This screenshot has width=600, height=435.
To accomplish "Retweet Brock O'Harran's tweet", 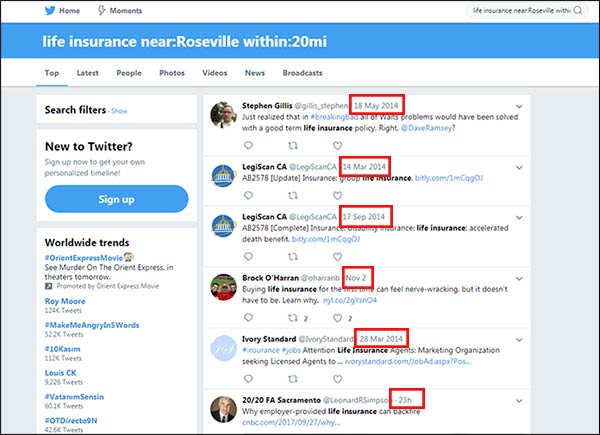I will (x=293, y=318).
